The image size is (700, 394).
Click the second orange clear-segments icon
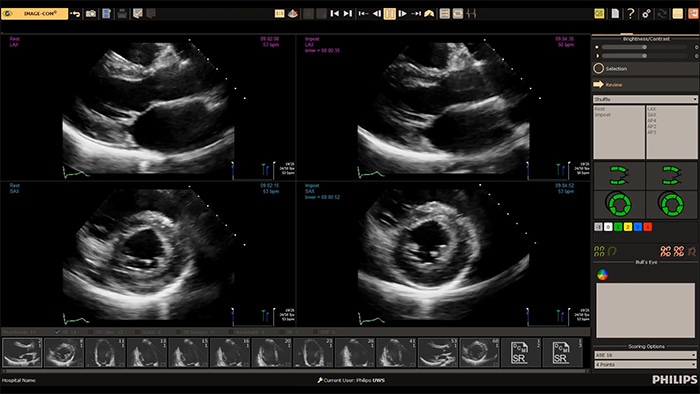click(679, 251)
